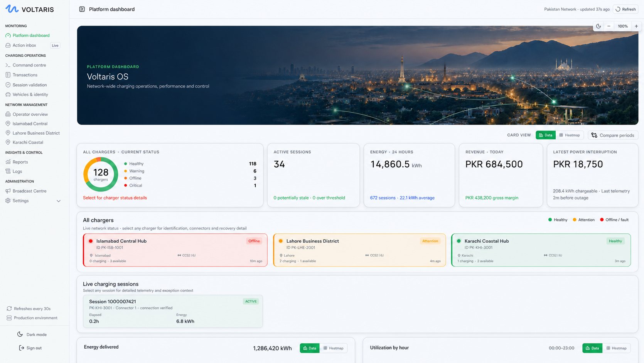Viewport: 644px width, 363px height.
Task: Select Heatmap view for Energy delivered
Action: (x=334, y=348)
